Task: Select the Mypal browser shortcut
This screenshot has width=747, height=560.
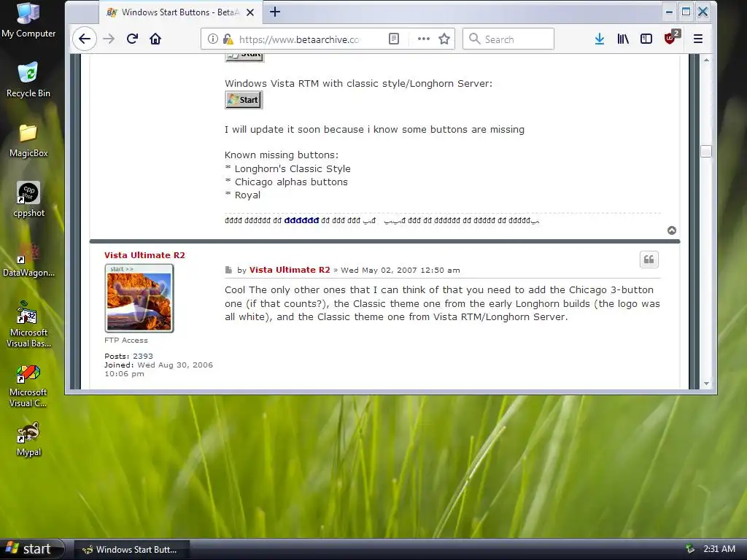Action: (x=28, y=440)
